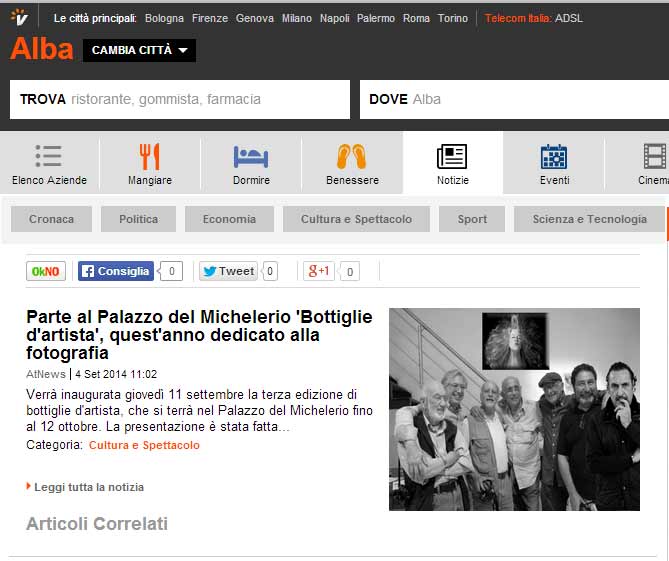669x561 pixels.
Task: Click the Virgilio logo icon
Action: click(20, 17)
